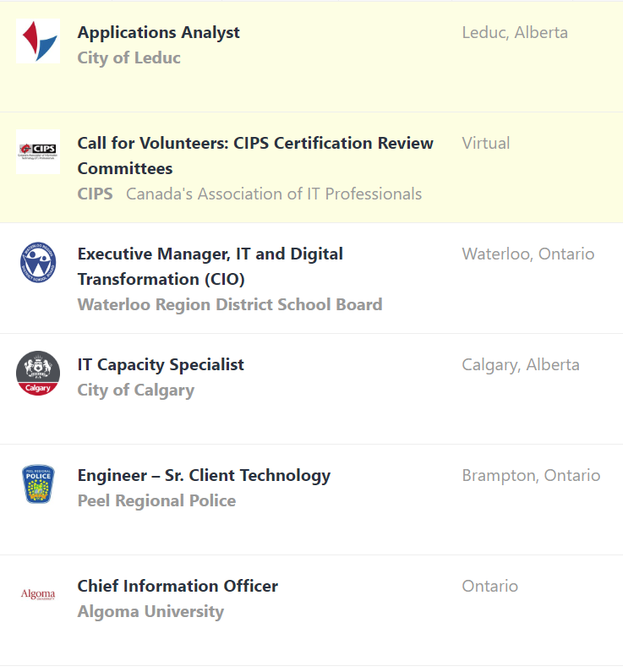
Task: Click the City of Leduc company name
Action: (129, 58)
